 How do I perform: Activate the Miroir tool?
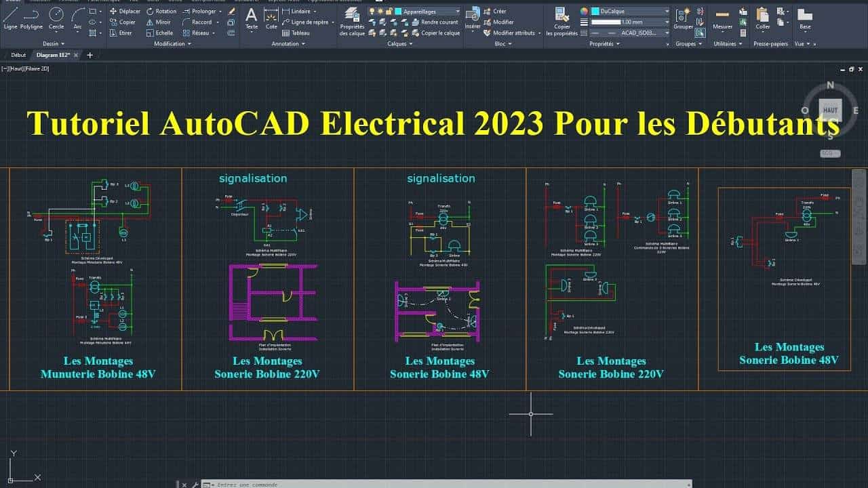[x=158, y=22]
